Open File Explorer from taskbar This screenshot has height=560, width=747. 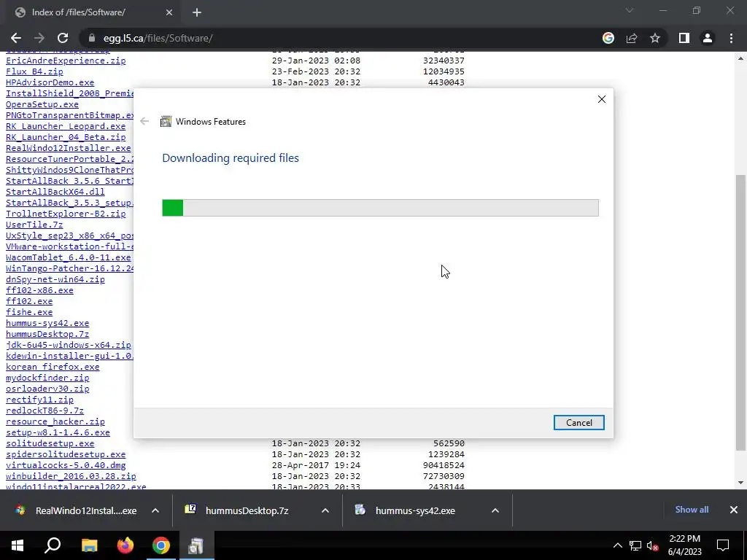(x=89, y=545)
